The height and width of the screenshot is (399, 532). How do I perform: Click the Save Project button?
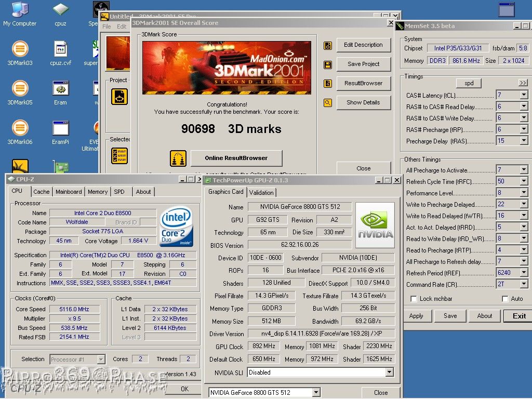point(363,64)
